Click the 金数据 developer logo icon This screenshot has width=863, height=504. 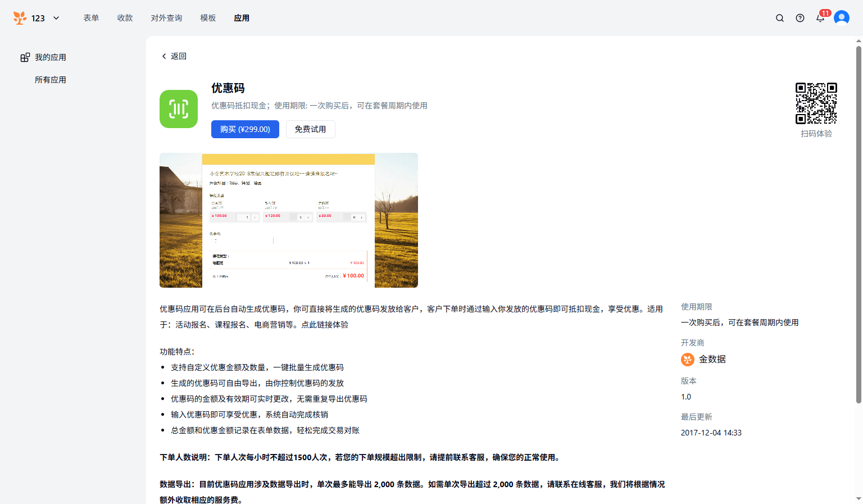[688, 360]
